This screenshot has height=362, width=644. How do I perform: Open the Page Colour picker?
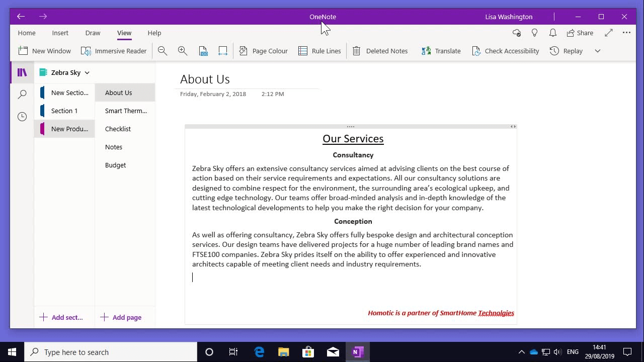point(264,50)
